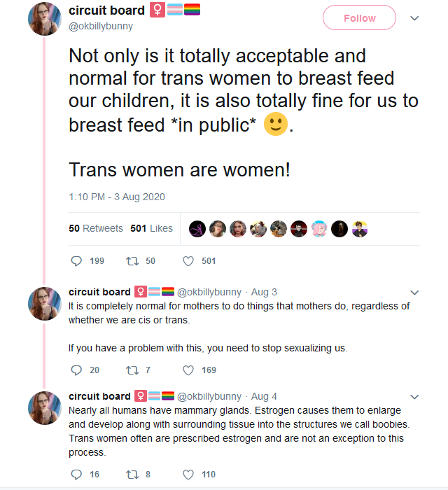Click the reply icon on the main tweet
Image resolution: width=448 pixels, height=490 pixels.
pyautogui.click(x=76, y=261)
